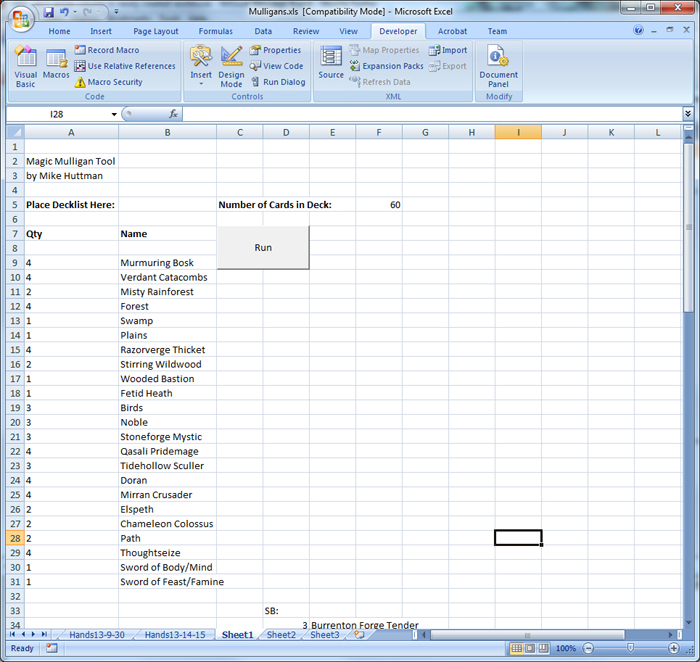The image size is (700, 662).
Task: Click the XML Import button
Action: point(448,50)
